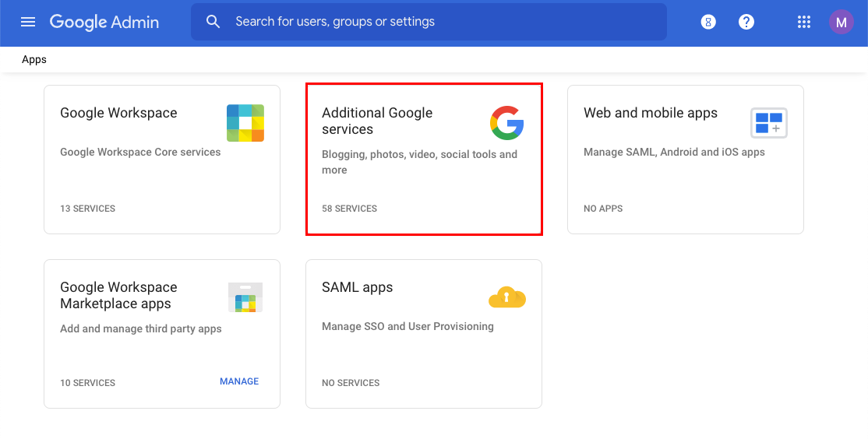Open the SAML apps card title
Viewport: 868px width, 439px height.
[357, 287]
